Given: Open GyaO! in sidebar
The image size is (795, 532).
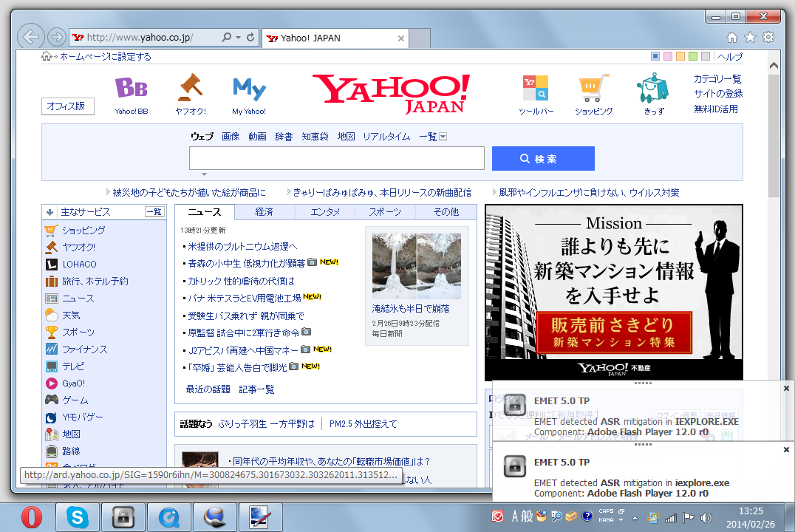Looking at the screenshot, I should click(x=73, y=383).
